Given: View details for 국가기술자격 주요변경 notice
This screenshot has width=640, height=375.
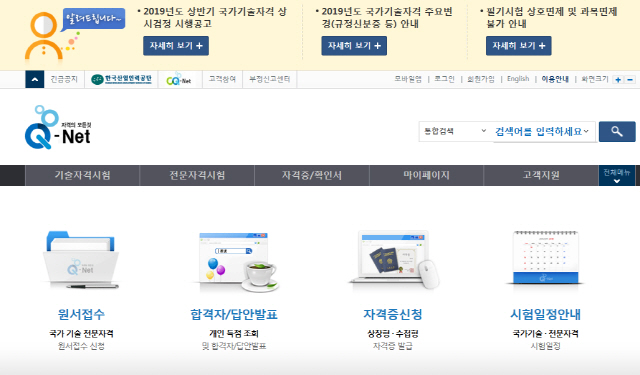Looking at the screenshot, I should coord(354,46).
